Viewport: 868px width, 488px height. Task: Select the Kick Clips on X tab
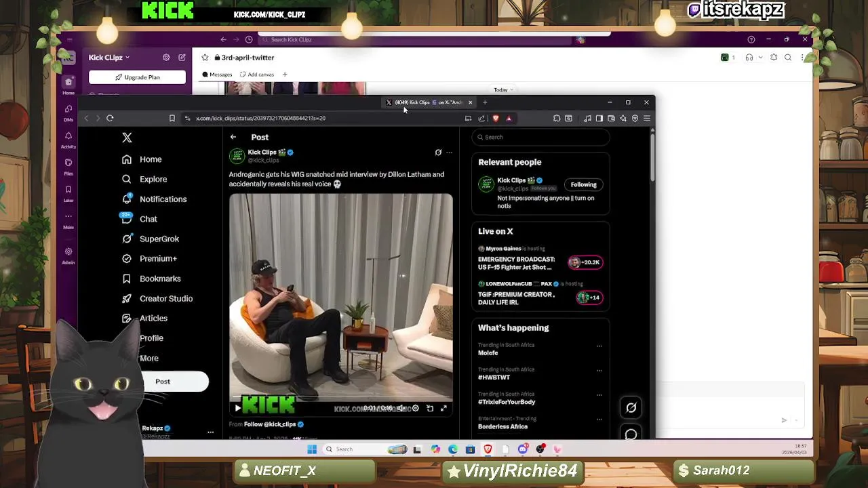tap(429, 102)
